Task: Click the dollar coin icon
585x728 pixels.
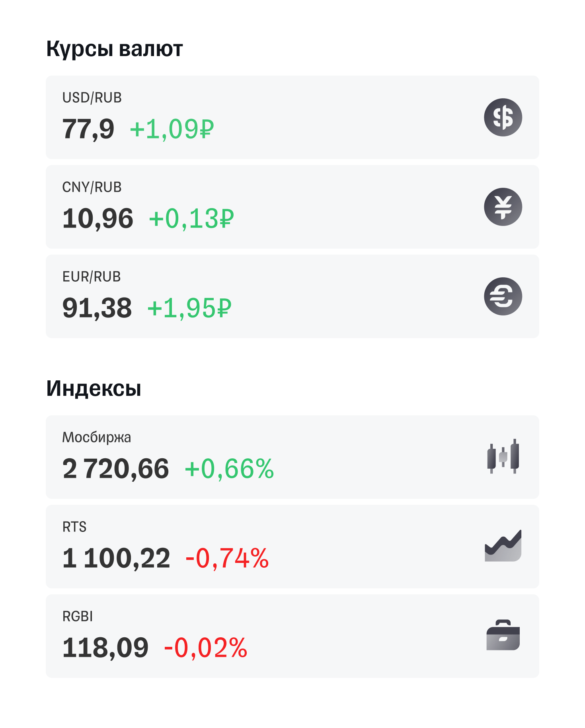Action: click(503, 117)
